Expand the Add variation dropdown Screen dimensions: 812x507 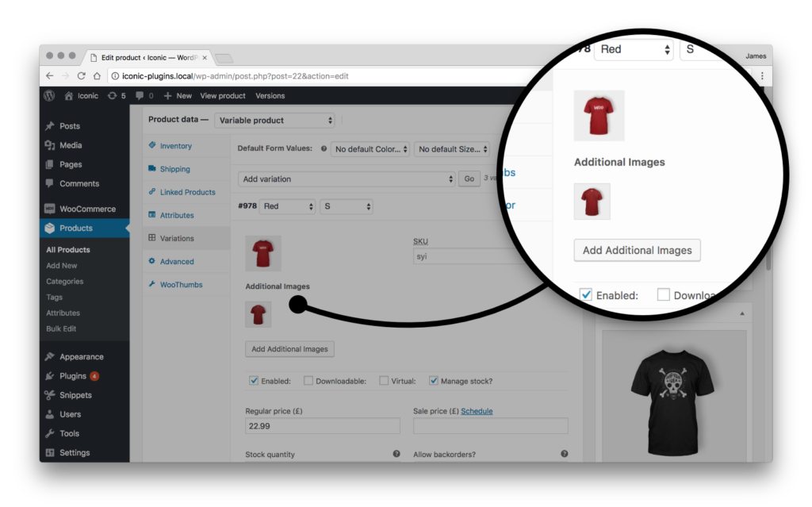(347, 179)
